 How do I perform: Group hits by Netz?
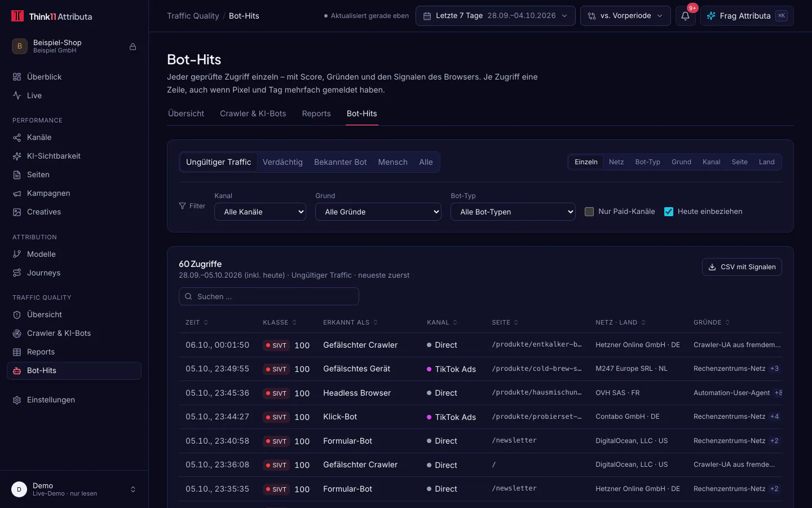coord(616,162)
